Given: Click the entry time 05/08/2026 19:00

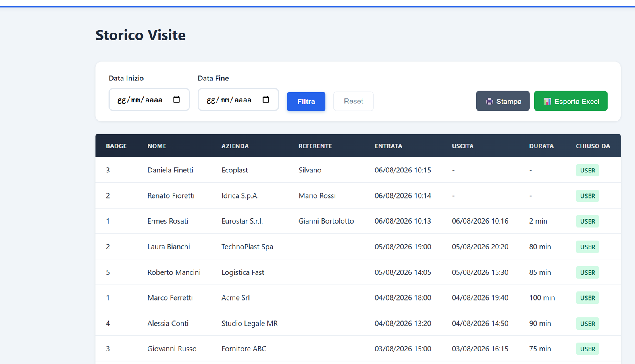Looking at the screenshot, I should [x=403, y=247].
